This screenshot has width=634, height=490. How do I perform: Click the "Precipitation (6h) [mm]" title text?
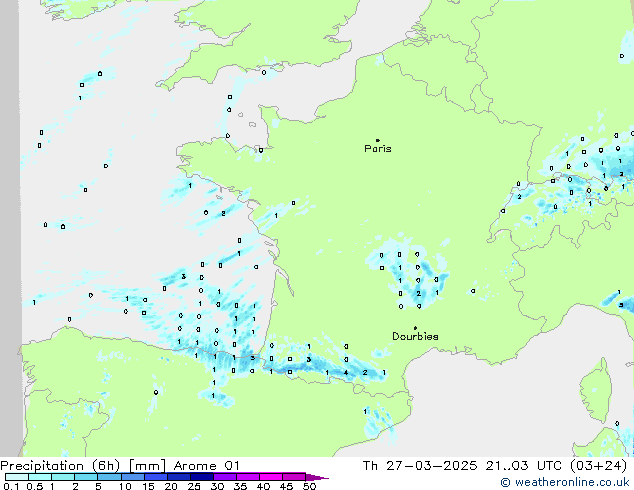[x=83, y=466]
